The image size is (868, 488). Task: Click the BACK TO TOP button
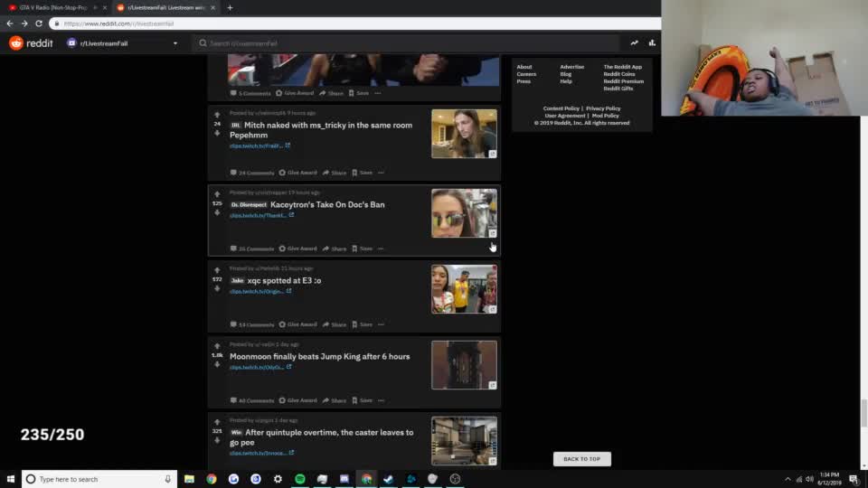[x=581, y=459]
